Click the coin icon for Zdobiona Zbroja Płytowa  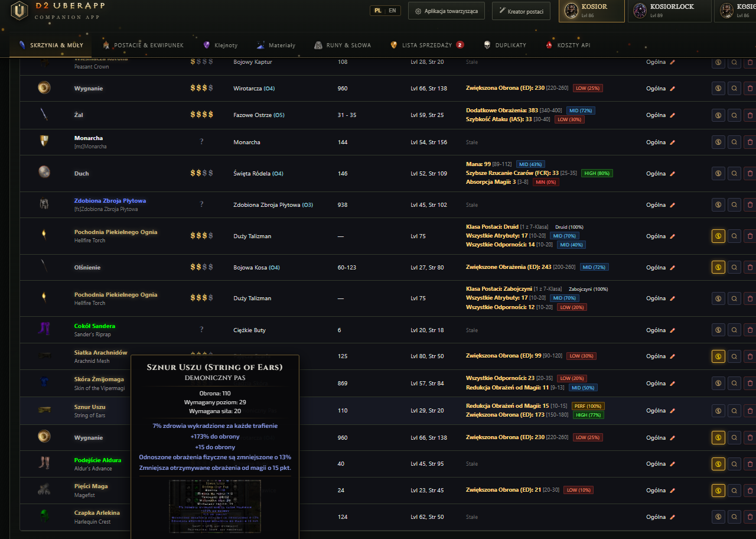(x=718, y=204)
